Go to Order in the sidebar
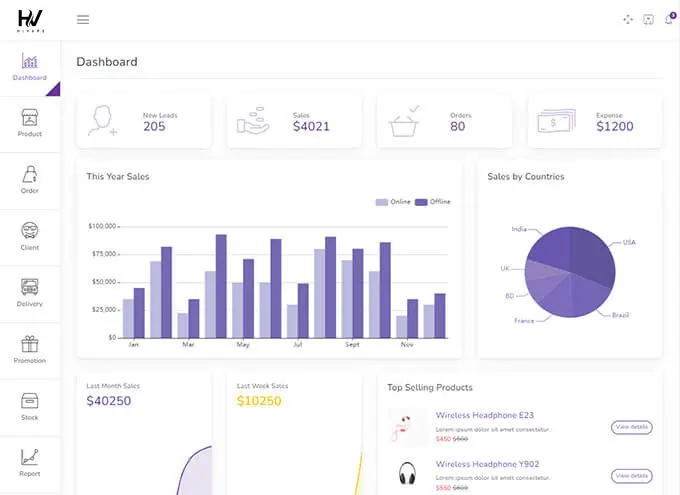Screen dimensions: 680x495 point(29,180)
